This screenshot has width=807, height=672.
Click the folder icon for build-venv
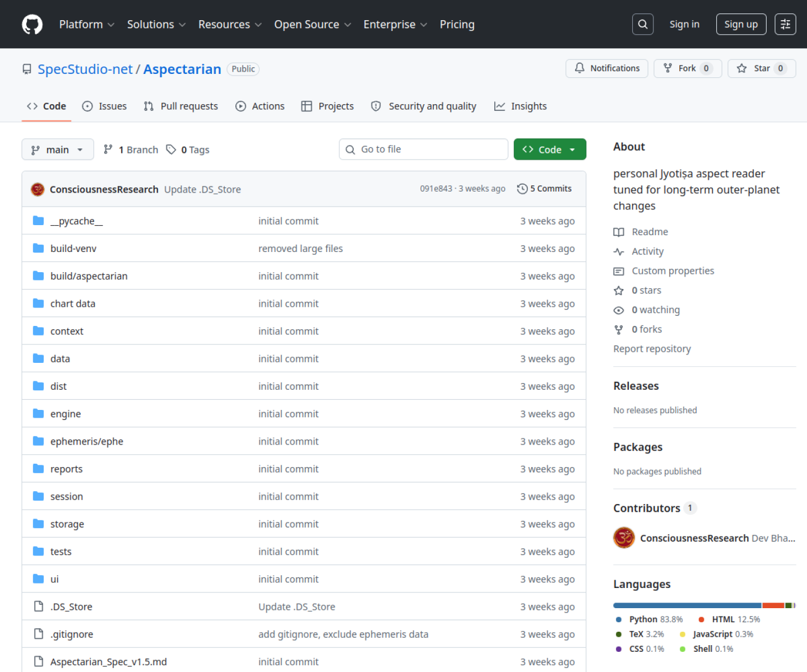pyautogui.click(x=38, y=248)
